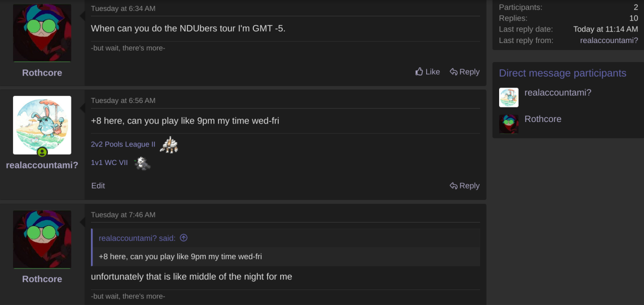Click the green online status icon on avatar

pos(42,151)
